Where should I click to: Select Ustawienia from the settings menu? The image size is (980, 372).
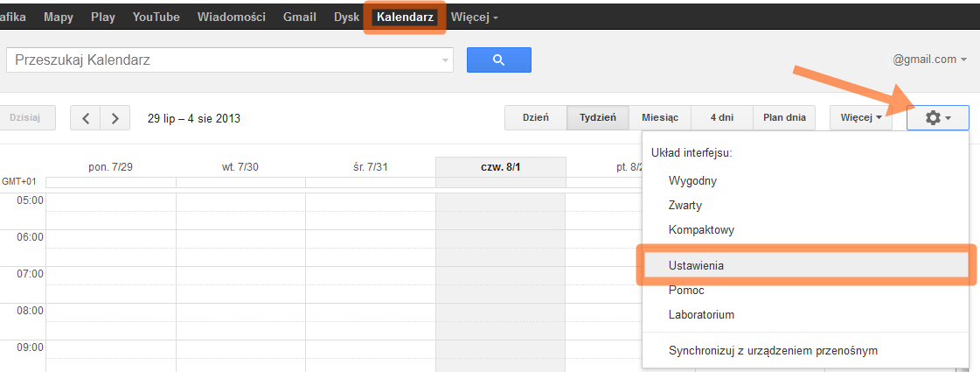(696, 264)
